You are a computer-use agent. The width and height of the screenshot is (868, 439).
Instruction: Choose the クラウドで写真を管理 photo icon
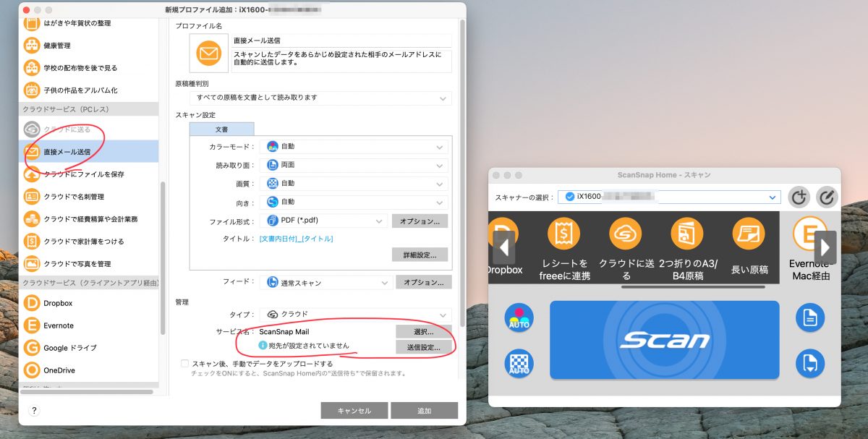point(32,264)
